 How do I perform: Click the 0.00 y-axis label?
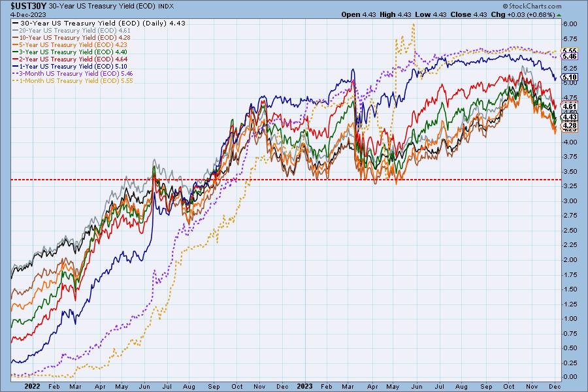coord(570,377)
